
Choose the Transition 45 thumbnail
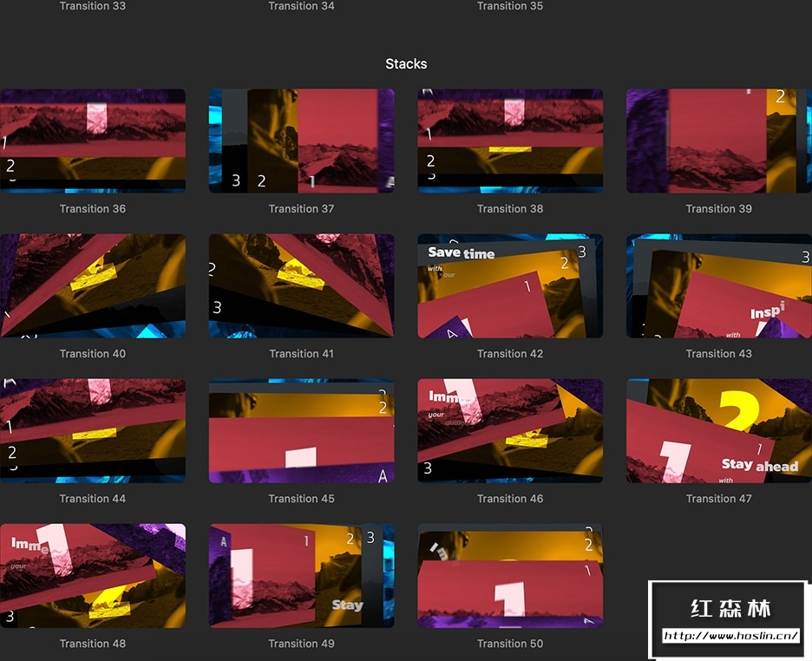301,430
